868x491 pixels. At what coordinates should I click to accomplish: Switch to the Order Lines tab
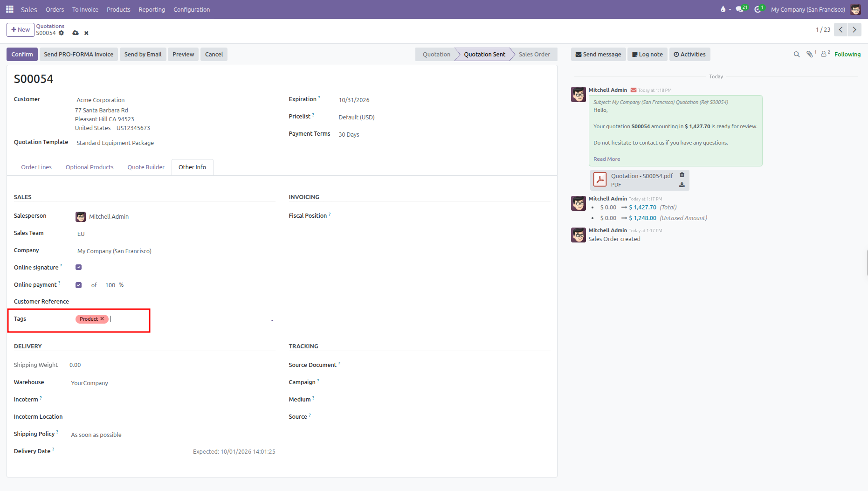(36, 167)
